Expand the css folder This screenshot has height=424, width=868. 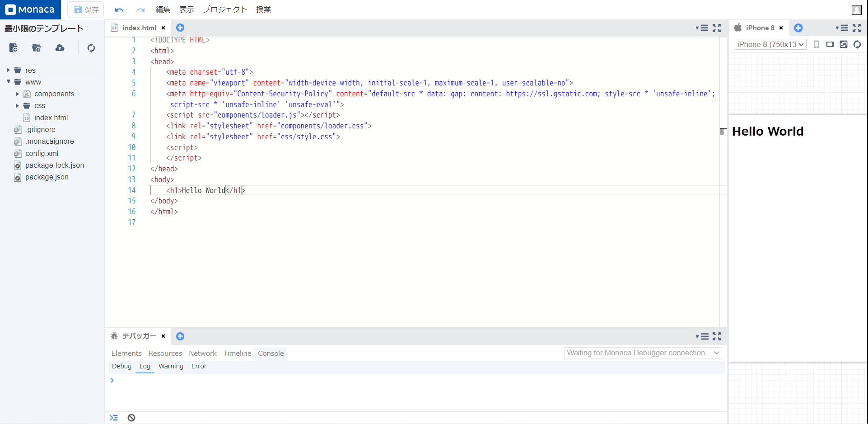[17, 105]
